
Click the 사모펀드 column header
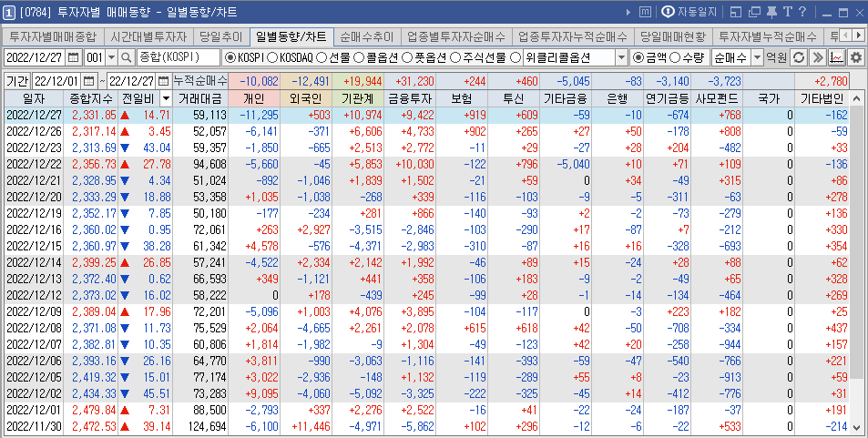(717, 99)
